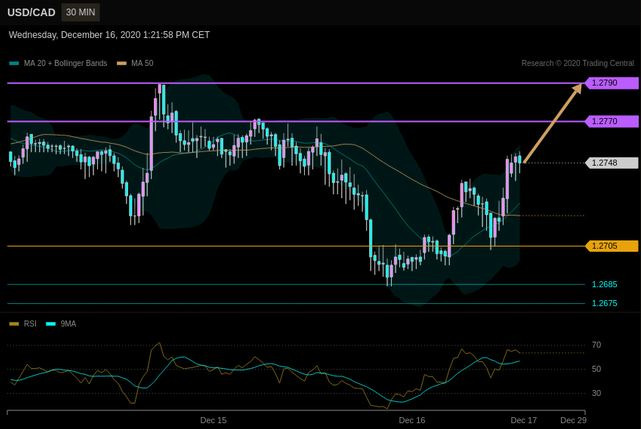Click the Dec 17 date axis label
Image resolution: width=641 pixels, height=429 pixels.
[x=524, y=420]
